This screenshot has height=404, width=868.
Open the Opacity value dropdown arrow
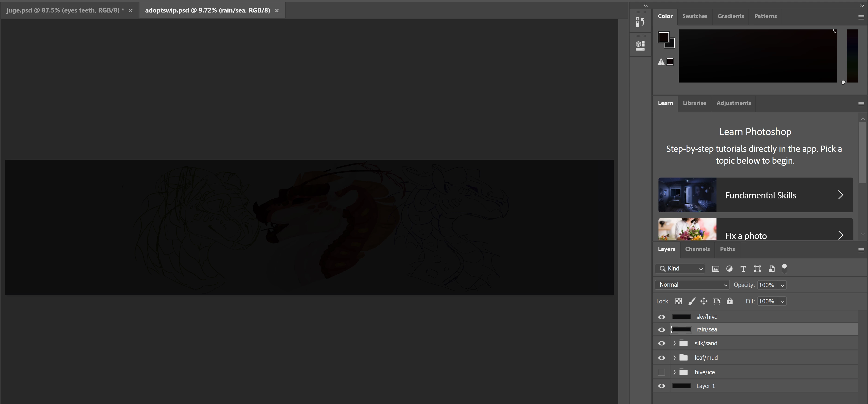(x=782, y=285)
